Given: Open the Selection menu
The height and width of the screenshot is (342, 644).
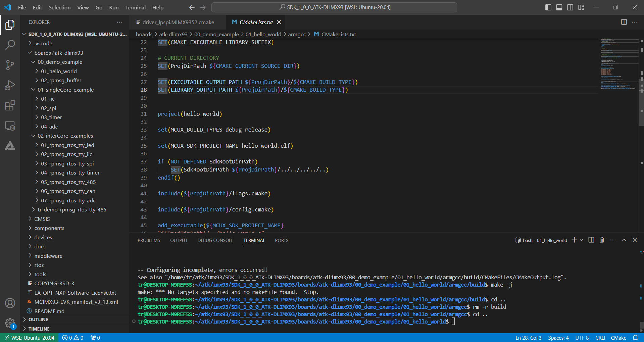Looking at the screenshot, I should point(59,7).
